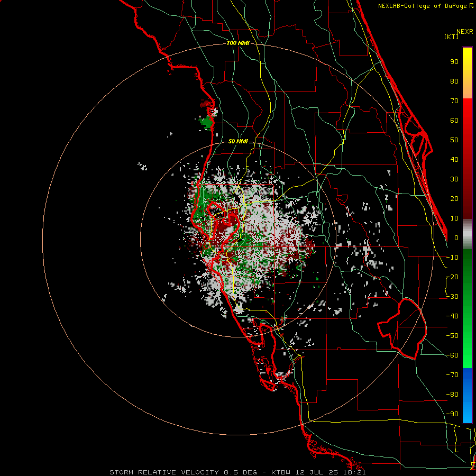Image resolution: width=476 pixels, height=476 pixels.
Task: Click the 70 value on the velocity scale
Action: [454, 101]
